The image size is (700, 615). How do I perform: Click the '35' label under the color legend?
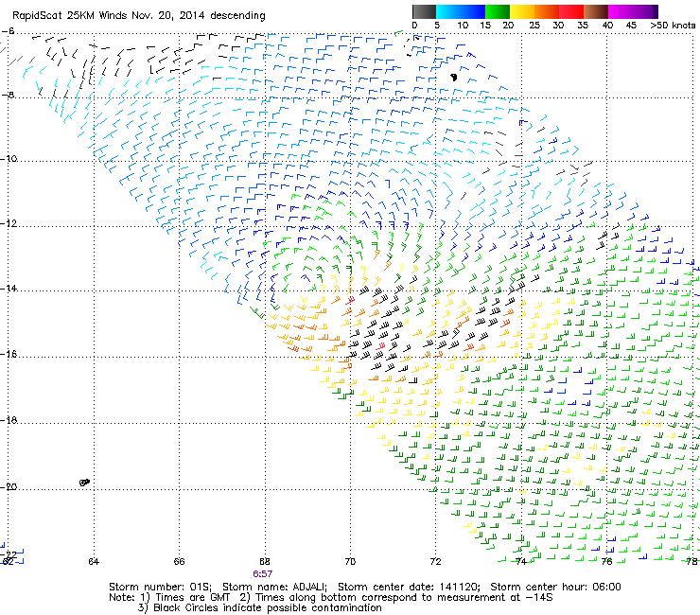pos(583,25)
